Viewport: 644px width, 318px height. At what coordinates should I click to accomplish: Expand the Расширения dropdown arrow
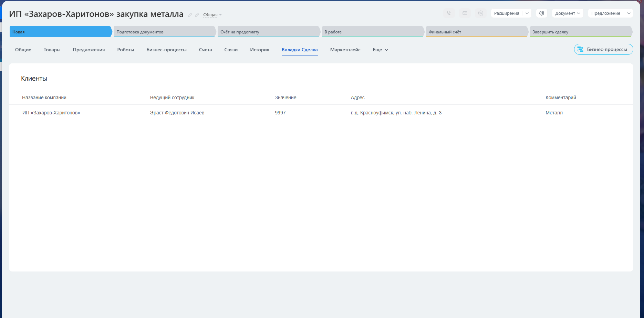click(527, 13)
